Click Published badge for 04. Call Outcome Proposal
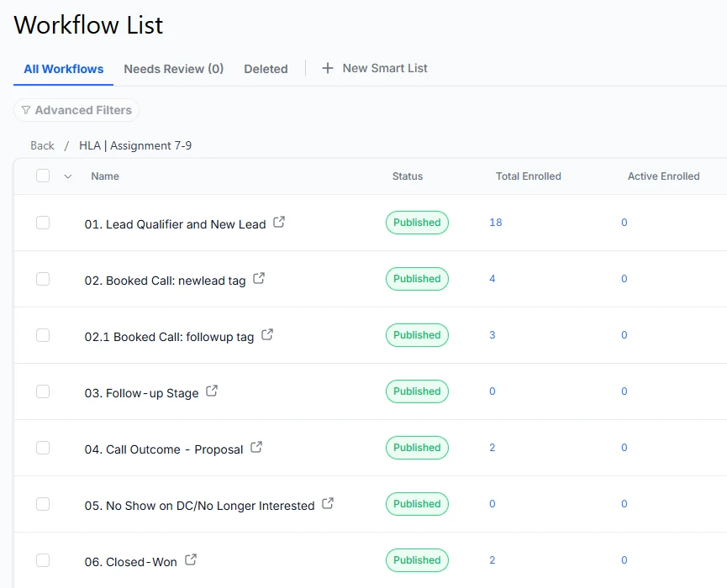Viewport: 727px width, 588px height. 417,448
